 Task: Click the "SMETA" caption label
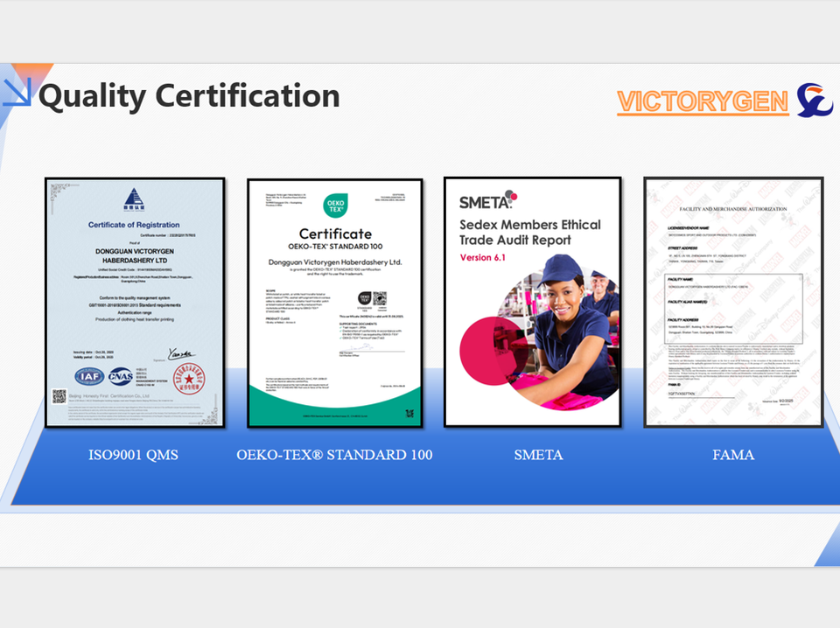coord(538,455)
